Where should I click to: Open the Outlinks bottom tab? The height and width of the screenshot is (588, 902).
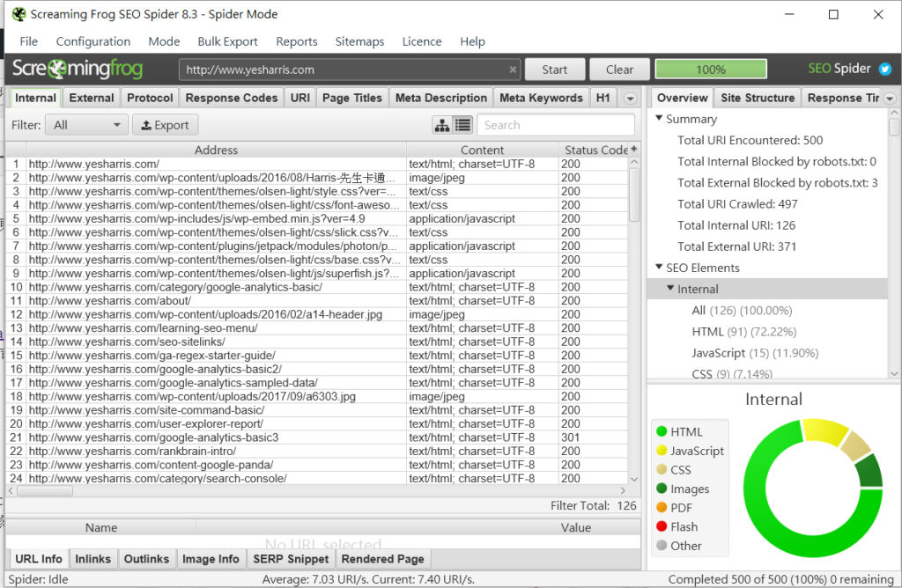[x=146, y=559]
